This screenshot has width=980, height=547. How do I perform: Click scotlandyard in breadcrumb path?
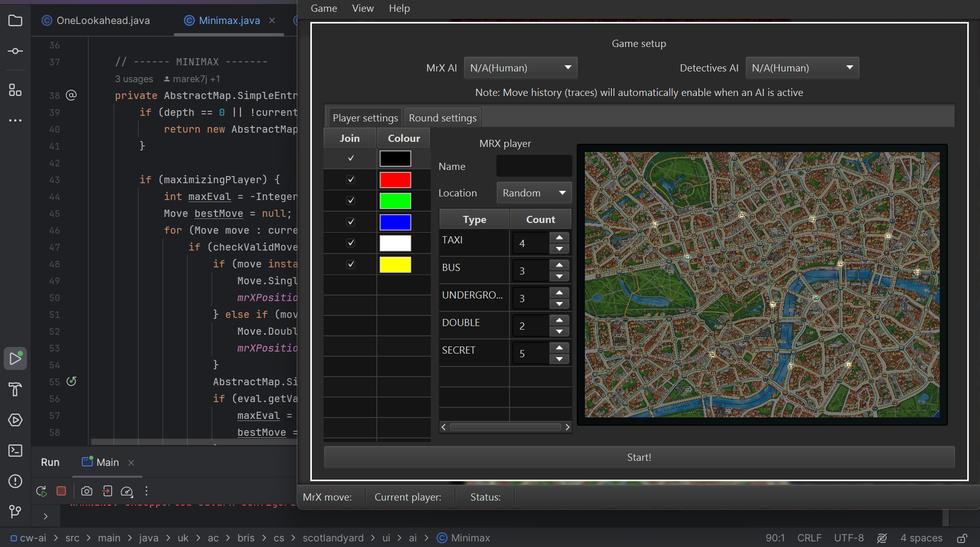click(333, 538)
